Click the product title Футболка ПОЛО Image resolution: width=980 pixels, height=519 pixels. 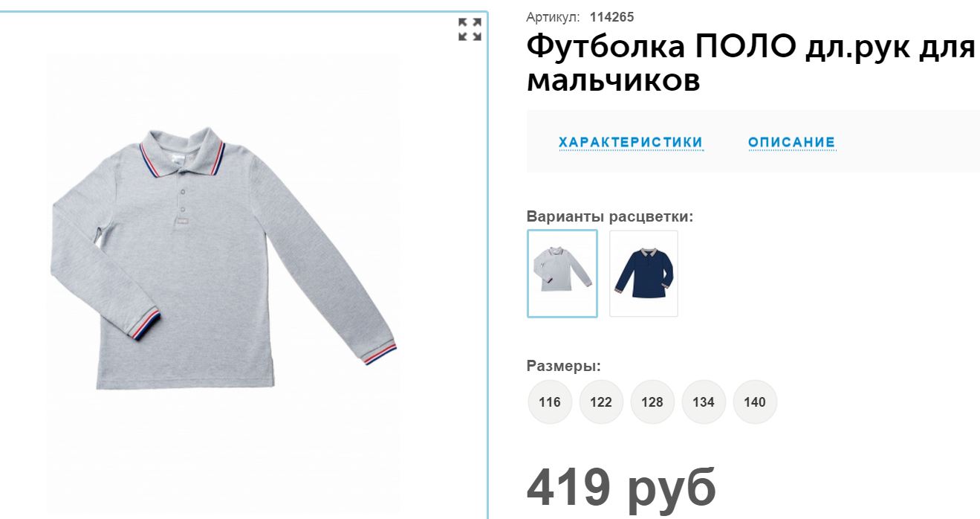pyautogui.click(x=750, y=63)
